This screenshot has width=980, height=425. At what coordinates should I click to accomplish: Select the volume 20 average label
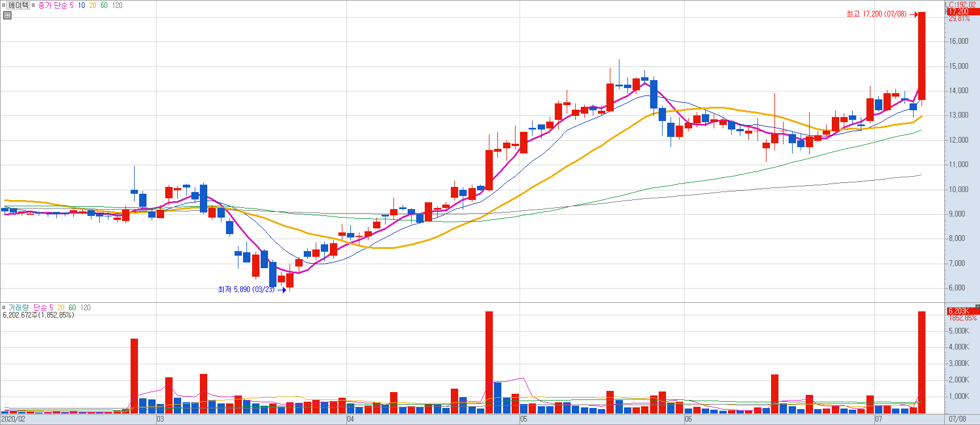pyautogui.click(x=61, y=307)
